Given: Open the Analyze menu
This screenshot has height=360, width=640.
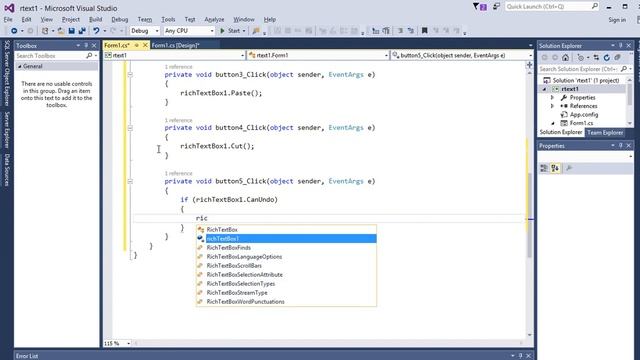Looking at the screenshot, I should [214, 19].
